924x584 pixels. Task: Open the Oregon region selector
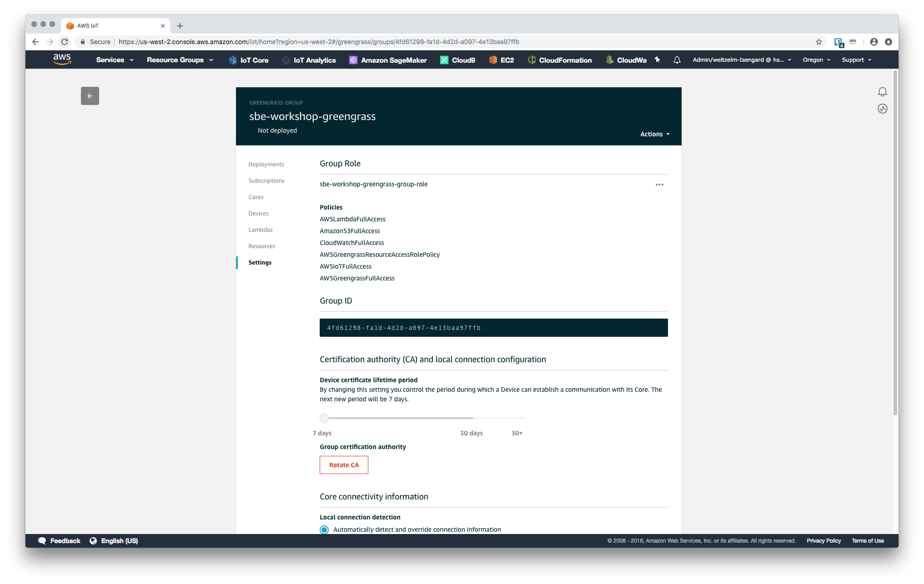(x=817, y=60)
